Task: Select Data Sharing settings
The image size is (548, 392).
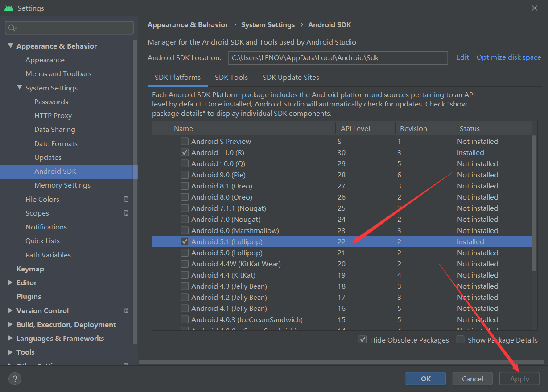Action: [x=55, y=130]
